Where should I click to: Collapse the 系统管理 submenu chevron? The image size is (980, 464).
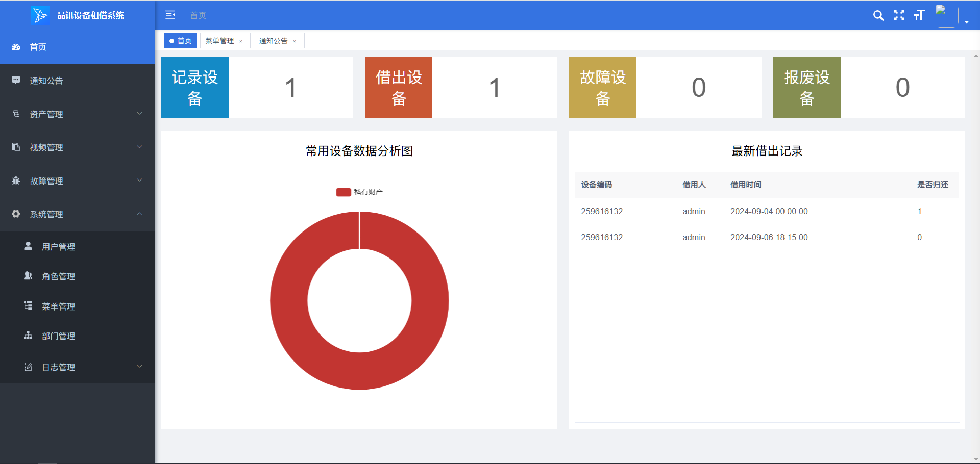[x=139, y=214]
